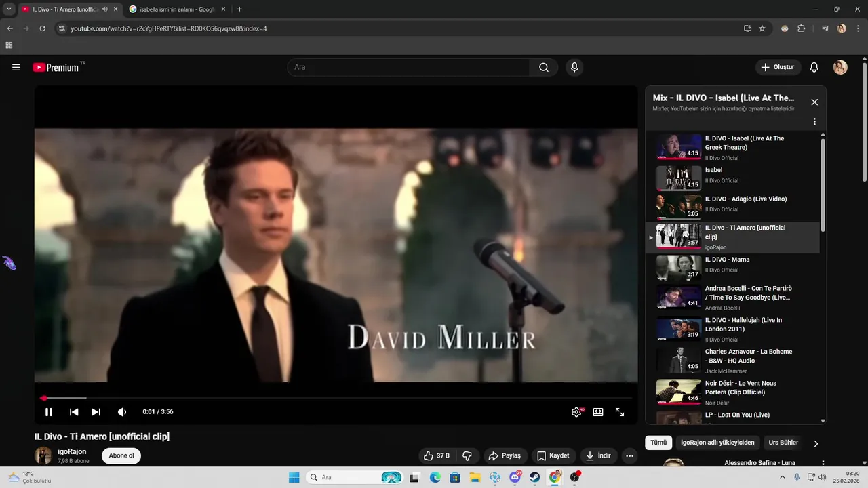Screen dimensions: 868x488
Task: Download video with İndir button
Action: (x=599, y=455)
